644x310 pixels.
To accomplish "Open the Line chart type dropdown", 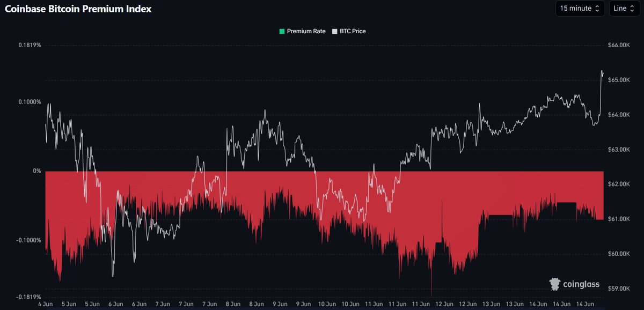I will pyautogui.click(x=624, y=9).
